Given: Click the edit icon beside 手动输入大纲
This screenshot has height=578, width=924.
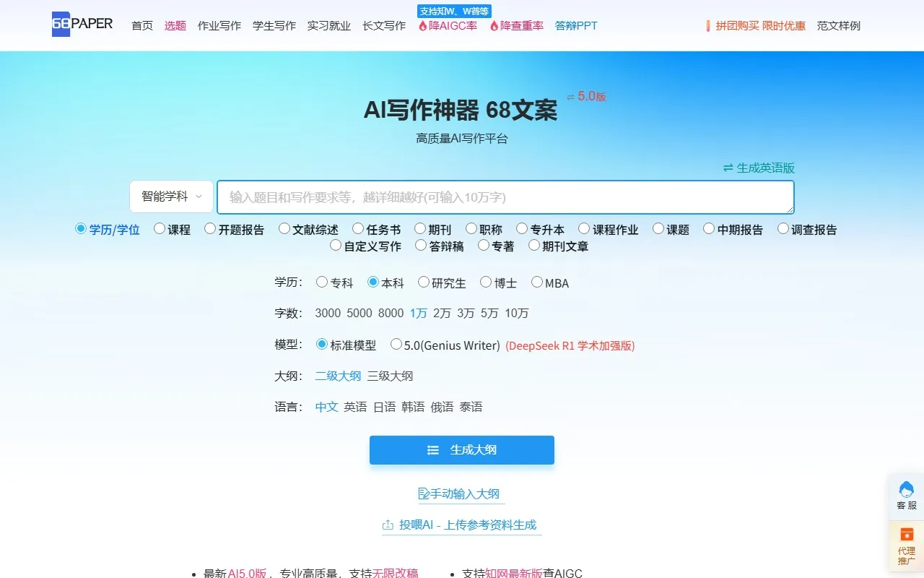Looking at the screenshot, I should click(424, 494).
